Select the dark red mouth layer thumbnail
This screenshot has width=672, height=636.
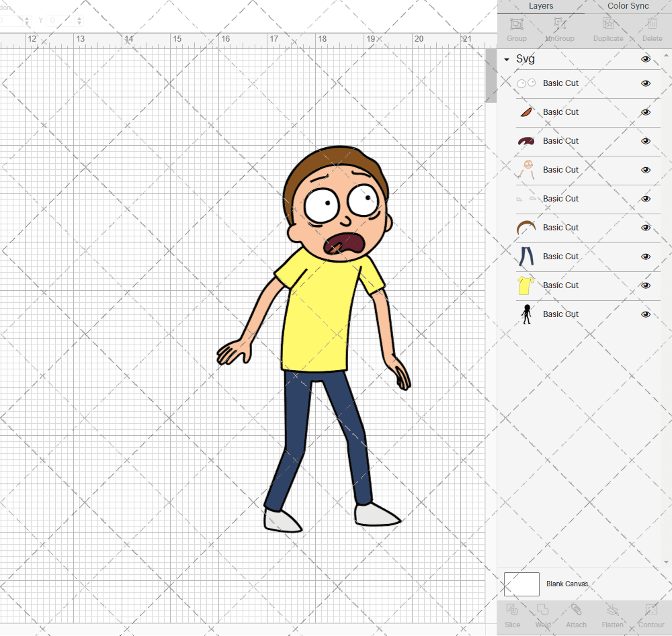pyautogui.click(x=526, y=141)
